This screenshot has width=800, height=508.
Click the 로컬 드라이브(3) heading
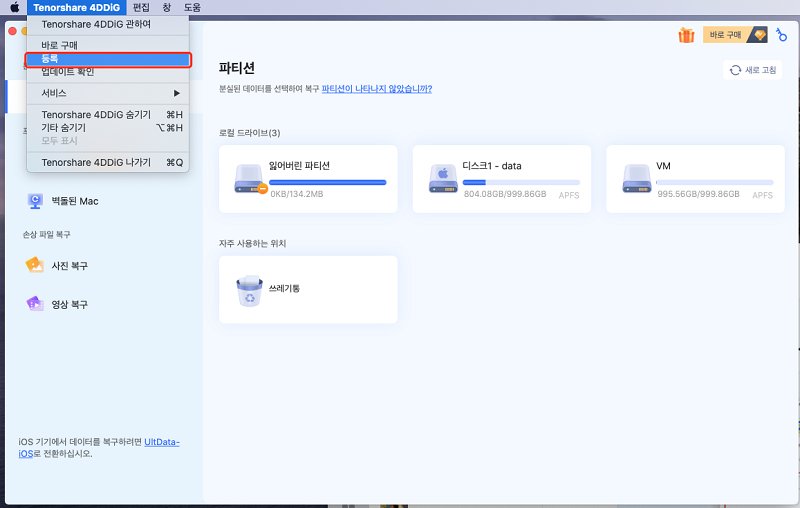pyautogui.click(x=249, y=133)
